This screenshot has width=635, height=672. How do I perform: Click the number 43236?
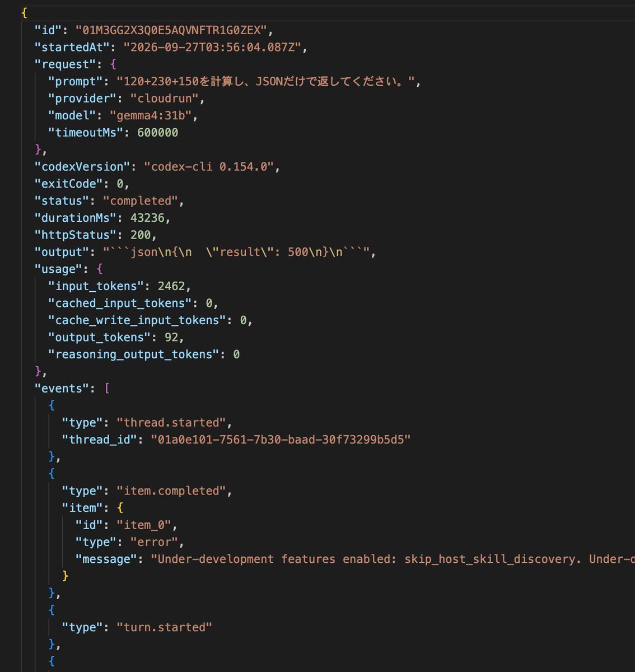pyautogui.click(x=147, y=217)
